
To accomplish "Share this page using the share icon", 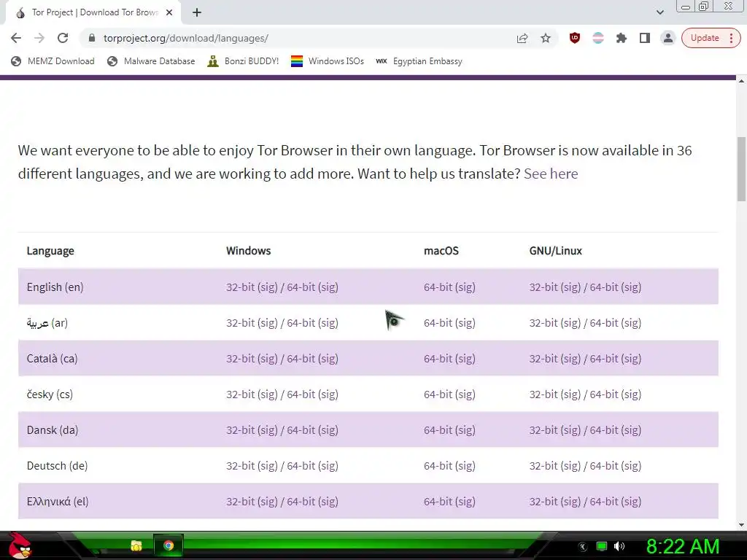I will click(x=522, y=38).
